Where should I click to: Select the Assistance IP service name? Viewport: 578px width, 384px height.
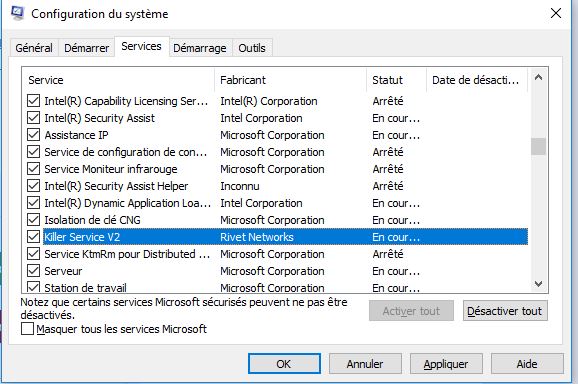tap(76, 135)
